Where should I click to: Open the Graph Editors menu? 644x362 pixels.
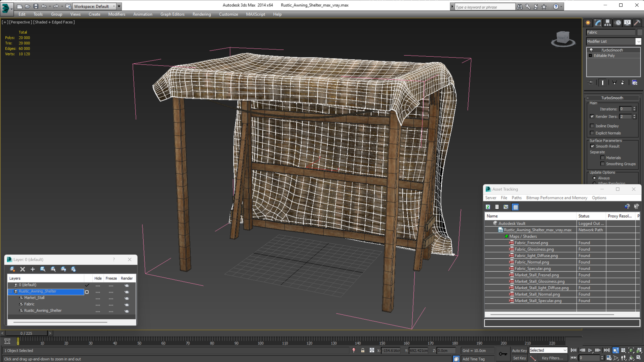[x=172, y=14]
